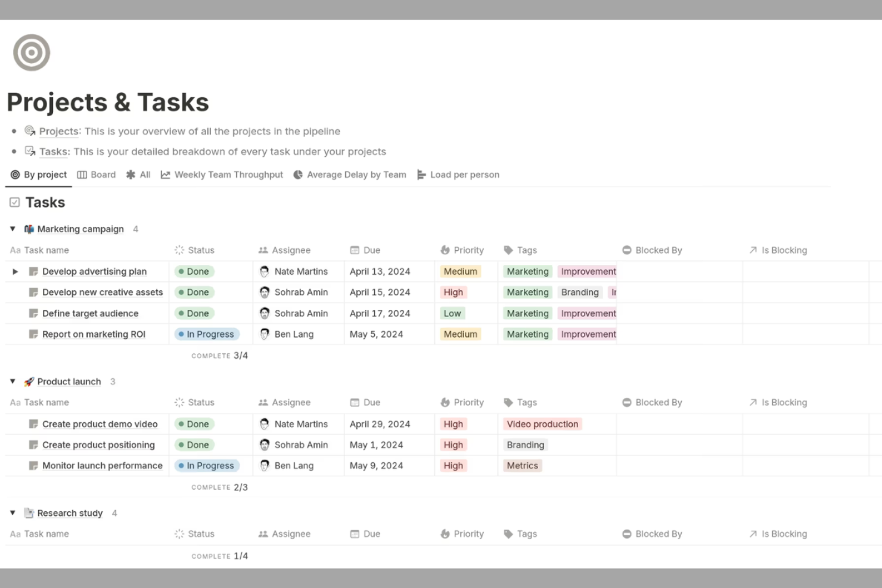
Task: Click the rocket icon next to Product launch
Action: click(28, 381)
